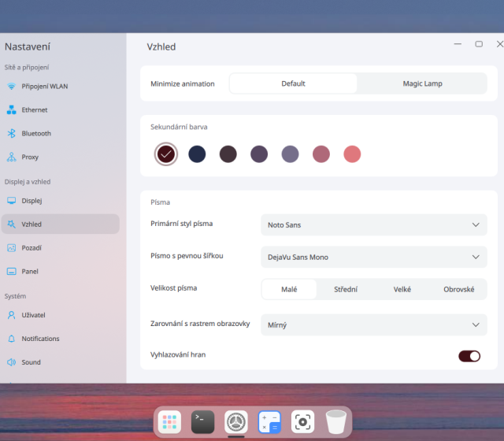Expand the Primární styl písma dropdown
The height and width of the screenshot is (441, 504).
373,225
